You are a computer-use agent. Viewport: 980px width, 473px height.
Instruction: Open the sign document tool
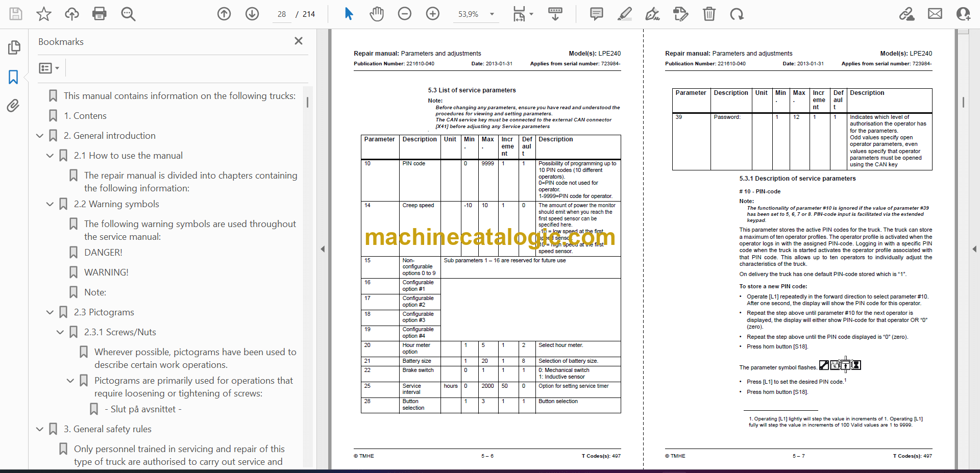coord(652,14)
